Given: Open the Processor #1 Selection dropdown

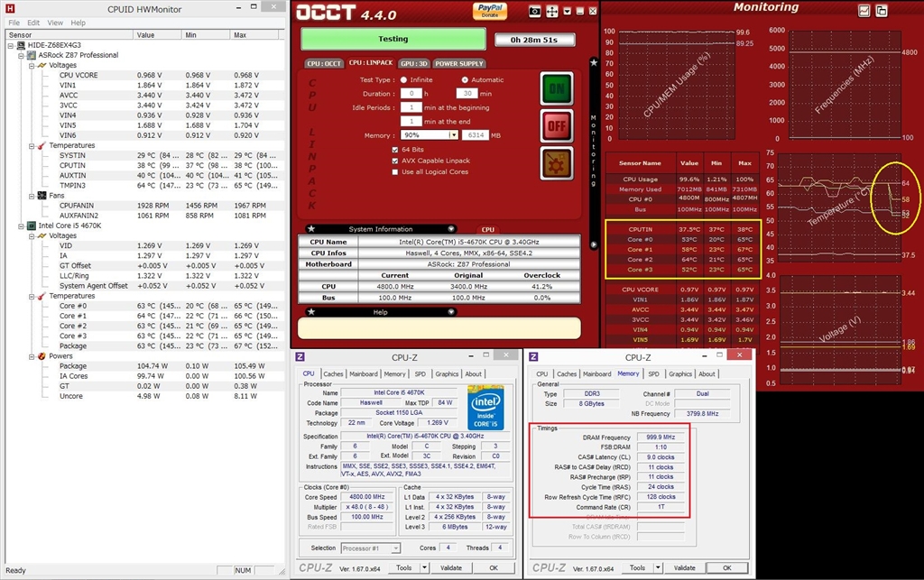Looking at the screenshot, I should tap(395, 548).
